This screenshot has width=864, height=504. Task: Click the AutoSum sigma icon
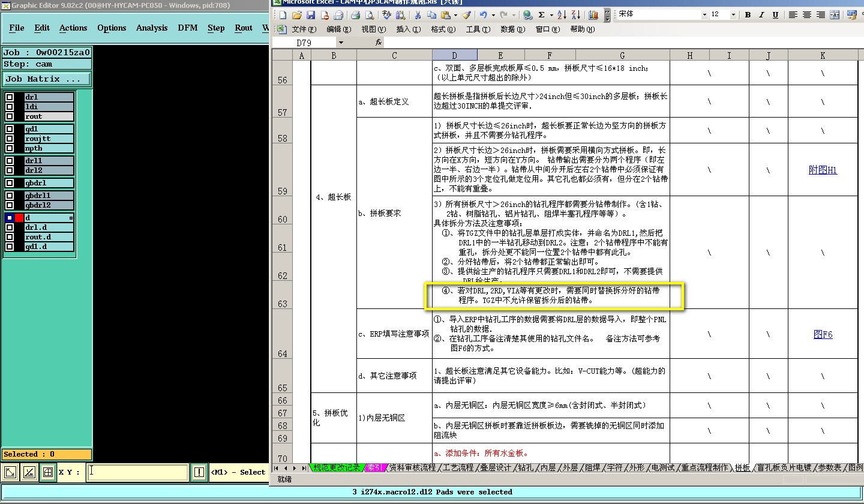542,15
